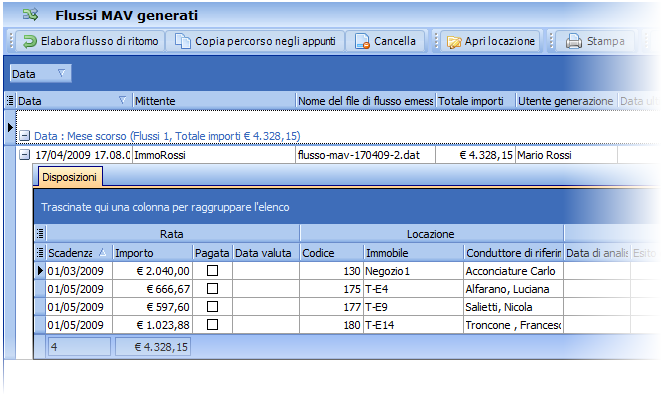Screen dimensions: 662x395
Task: Select codice cell 130
Action: [331, 271]
